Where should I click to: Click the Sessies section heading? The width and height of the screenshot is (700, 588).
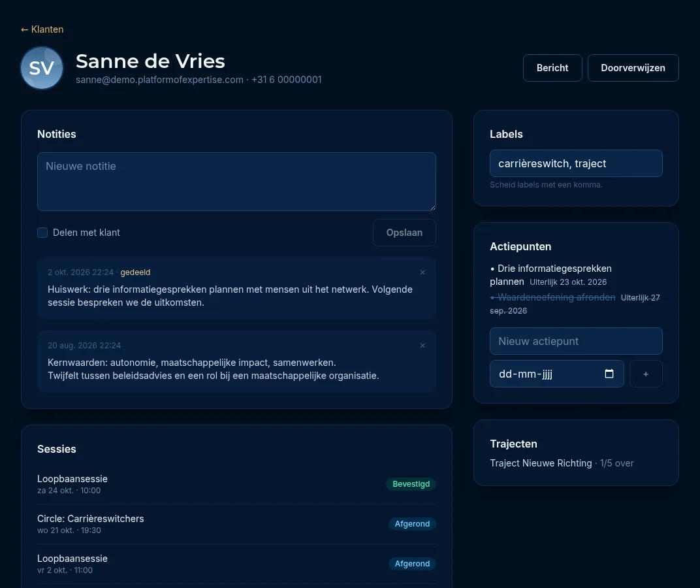pyautogui.click(x=57, y=449)
